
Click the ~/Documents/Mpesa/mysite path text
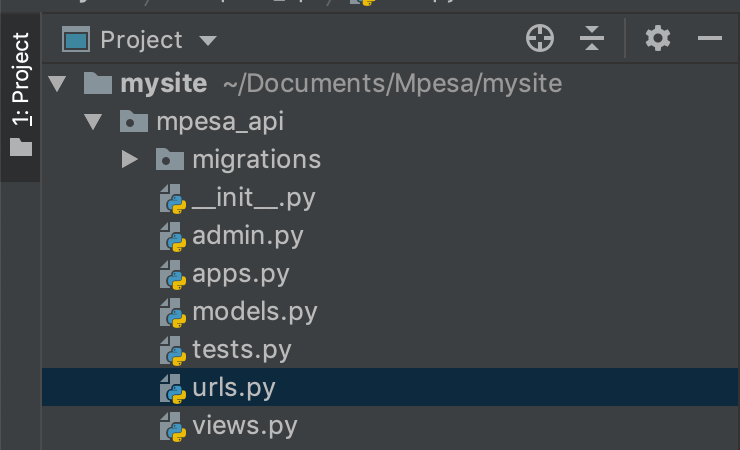point(393,84)
